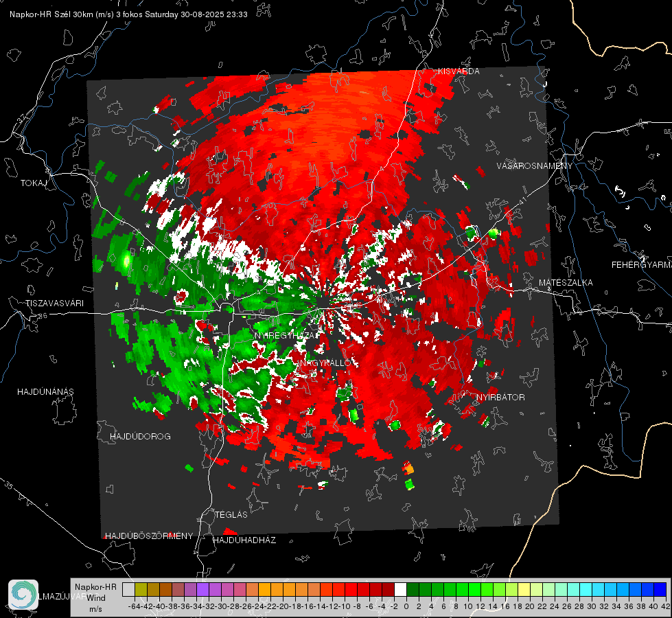Image resolution: width=672 pixels, height=618 pixels.
Task: Click the HAJDÚNÁNÁS town label
Action: (45, 392)
